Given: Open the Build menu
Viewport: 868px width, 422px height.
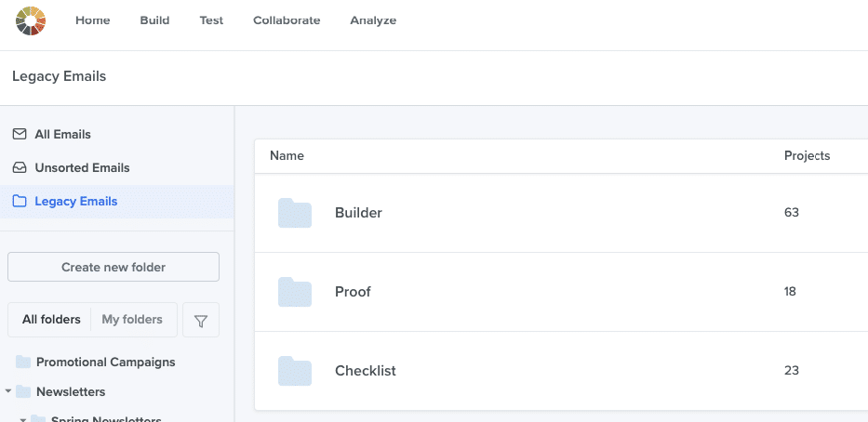Looking at the screenshot, I should point(154,20).
